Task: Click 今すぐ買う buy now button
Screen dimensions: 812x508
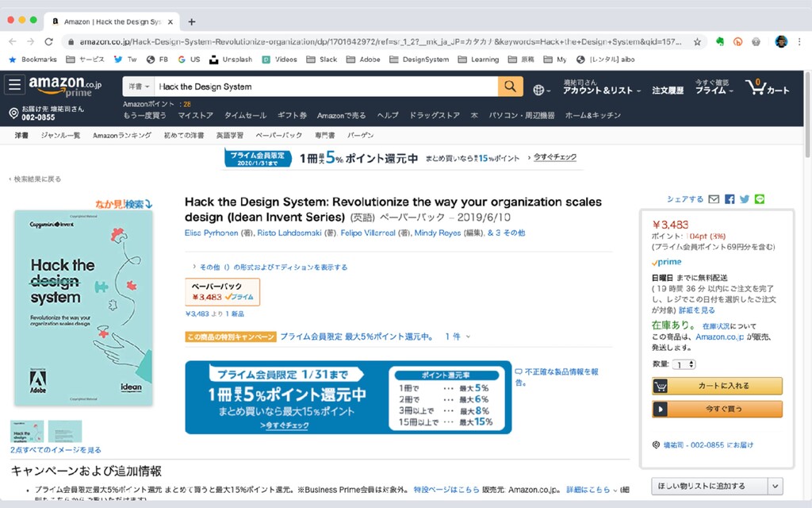Action: pos(717,409)
